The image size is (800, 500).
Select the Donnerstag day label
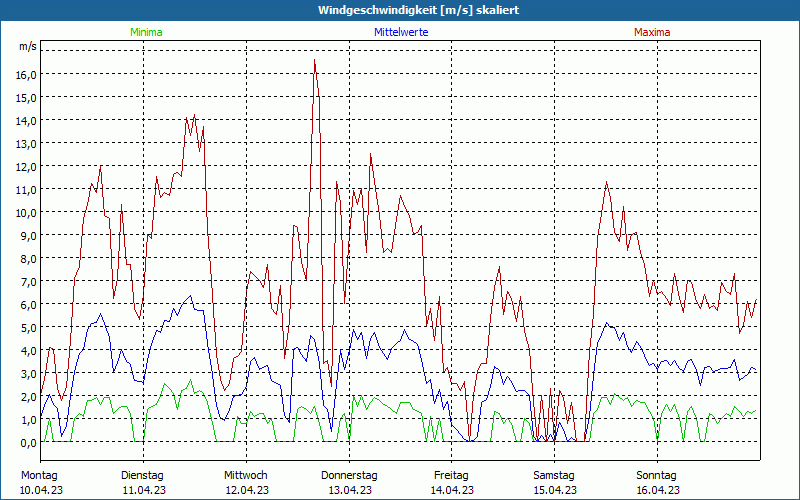coord(349,475)
